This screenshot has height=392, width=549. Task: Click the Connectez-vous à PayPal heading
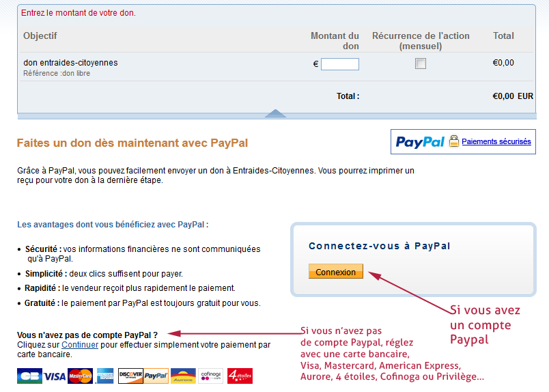click(379, 246)
